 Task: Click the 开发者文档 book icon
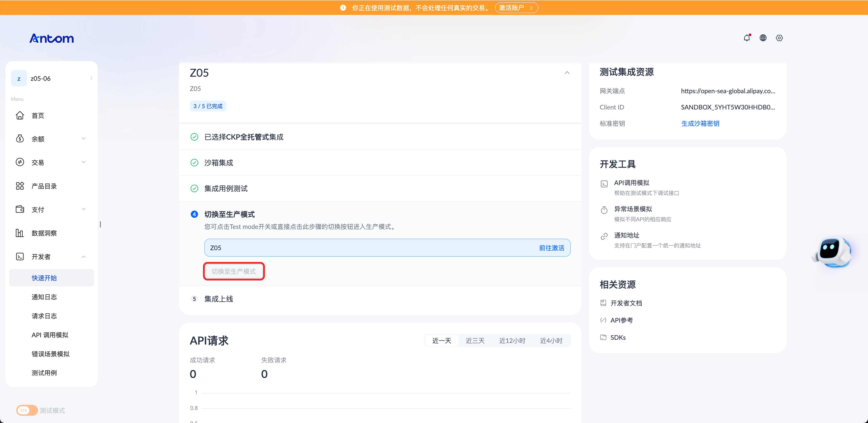pos(603,303)
